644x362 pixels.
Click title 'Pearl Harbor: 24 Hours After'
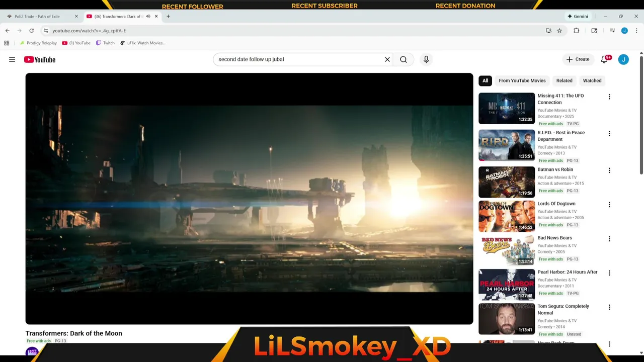[x=568, y=272]
